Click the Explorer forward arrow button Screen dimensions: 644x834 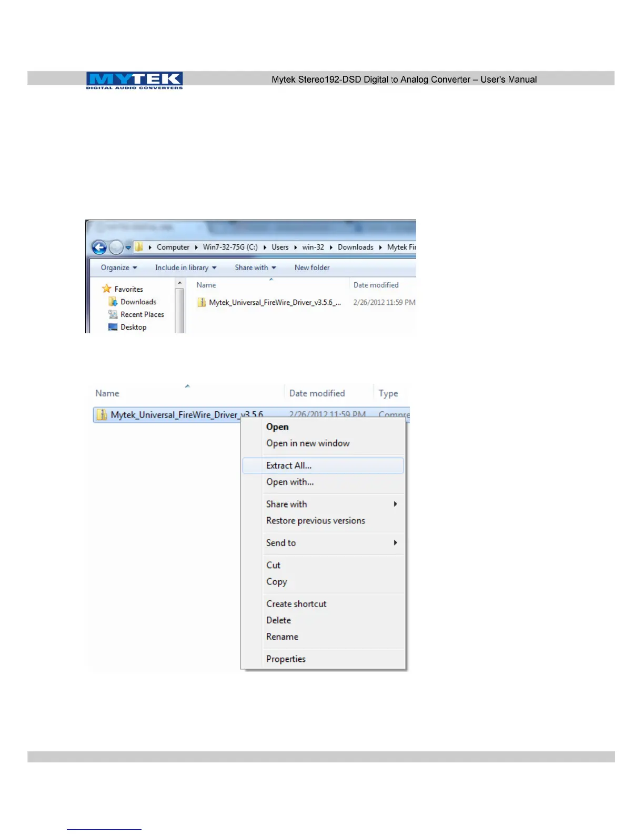[x=116, y=247]
